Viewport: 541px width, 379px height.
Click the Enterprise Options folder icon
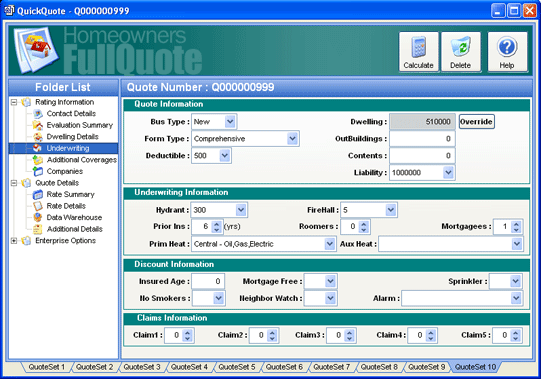(x=26, y=241)
